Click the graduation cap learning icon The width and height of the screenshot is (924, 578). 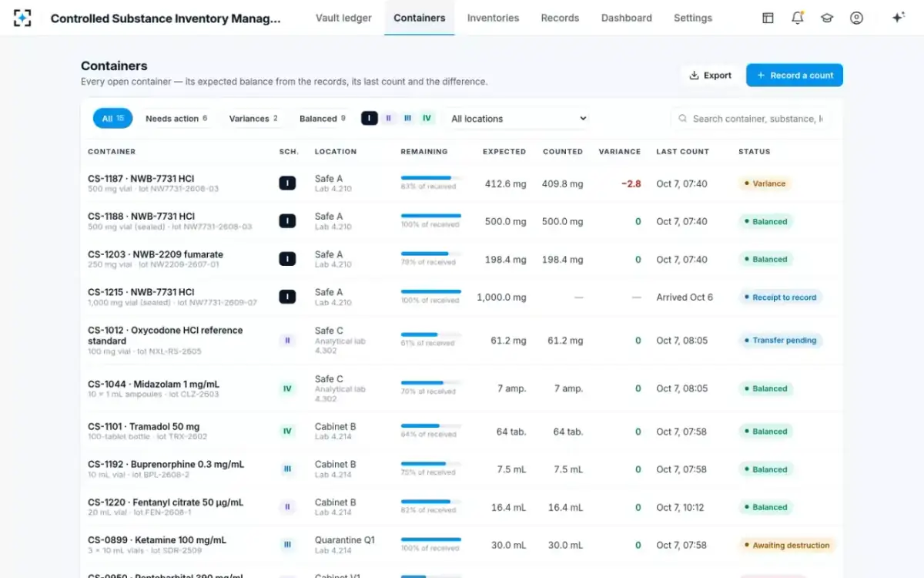click(827, 18)
